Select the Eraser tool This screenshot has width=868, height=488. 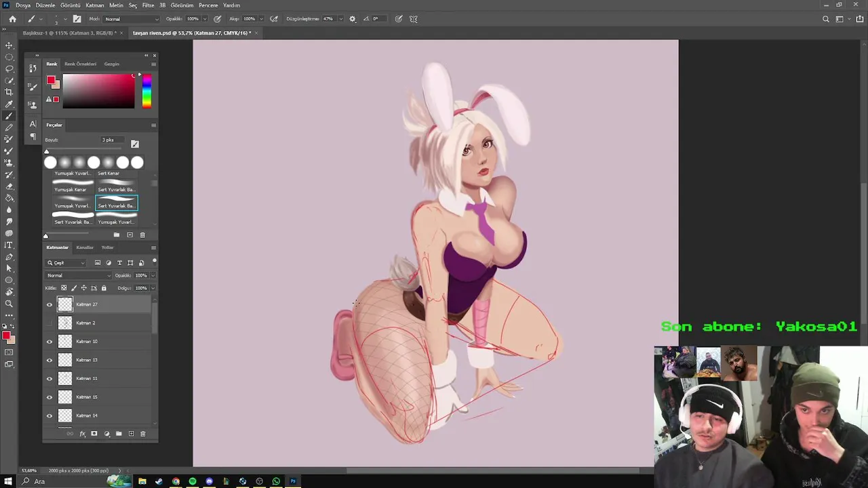pos(9,186)
